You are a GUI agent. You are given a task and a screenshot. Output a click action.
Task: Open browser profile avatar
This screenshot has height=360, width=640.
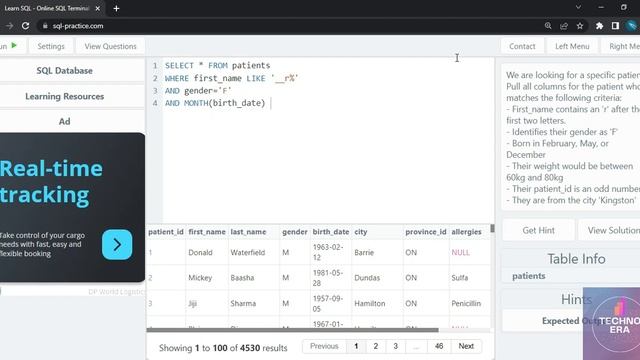click(632, 26)
